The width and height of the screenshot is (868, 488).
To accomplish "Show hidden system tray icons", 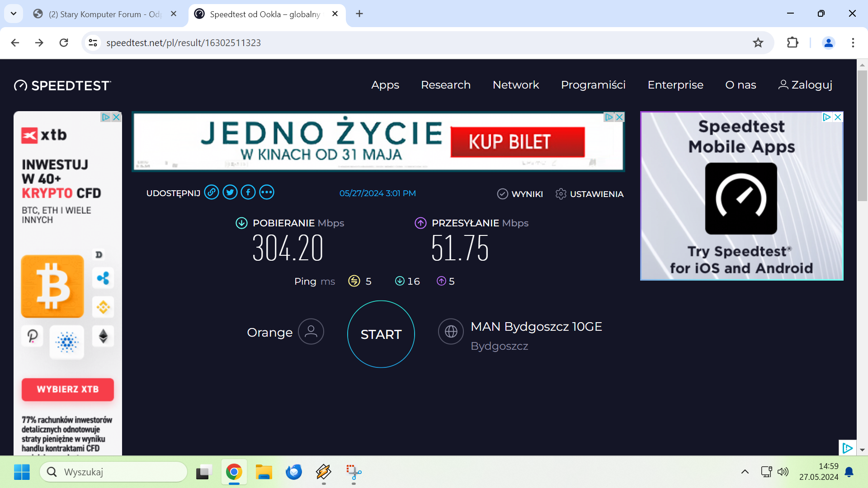I will pyautogui.click(x=745, y=472).
